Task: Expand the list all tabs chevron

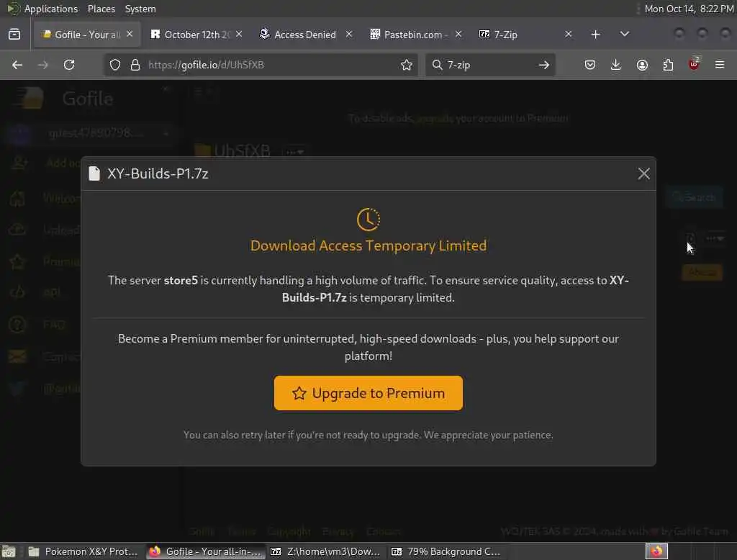Action: click(x=624, y=35)
